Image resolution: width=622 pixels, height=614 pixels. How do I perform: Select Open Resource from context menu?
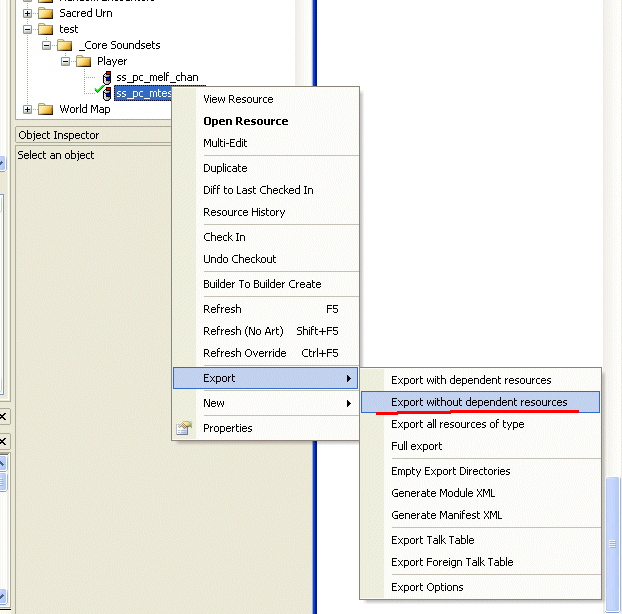[245, 121]
